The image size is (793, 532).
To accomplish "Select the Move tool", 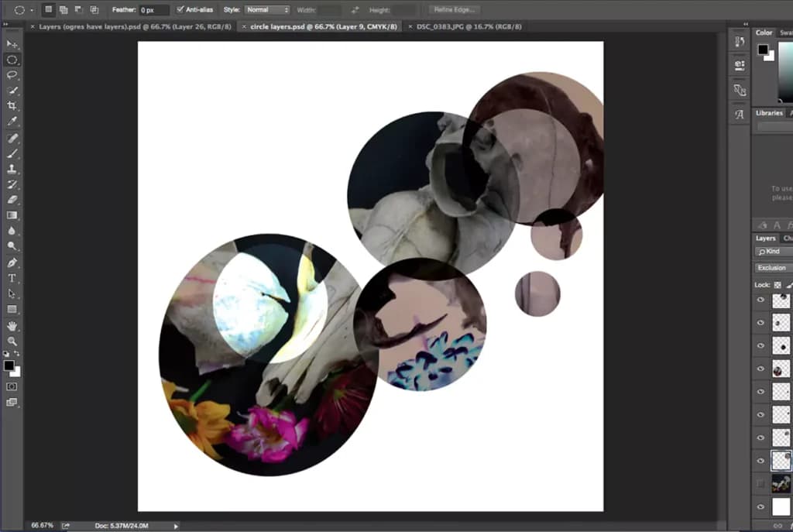I will click(12, 44).
